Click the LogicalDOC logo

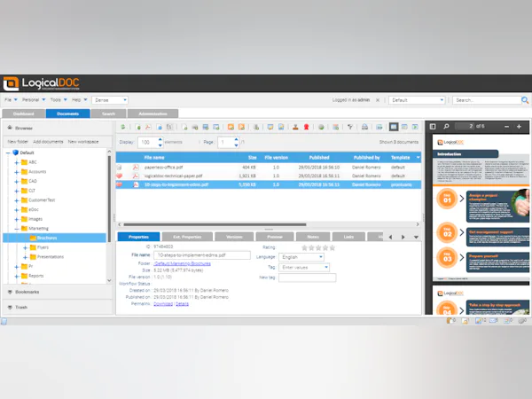coord(42,83)
